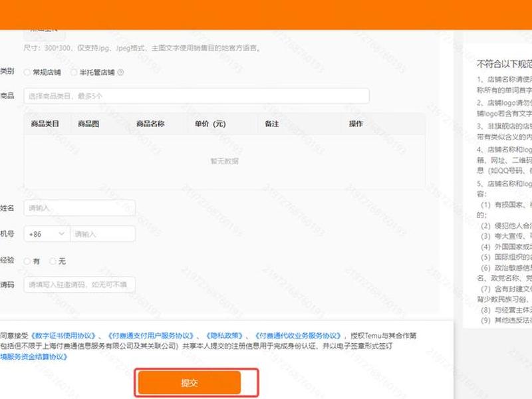Viewport: 532px width, 399px height.
Task: Open the 《付费通代收业务服务协议》 link
Action: point(297,336)
